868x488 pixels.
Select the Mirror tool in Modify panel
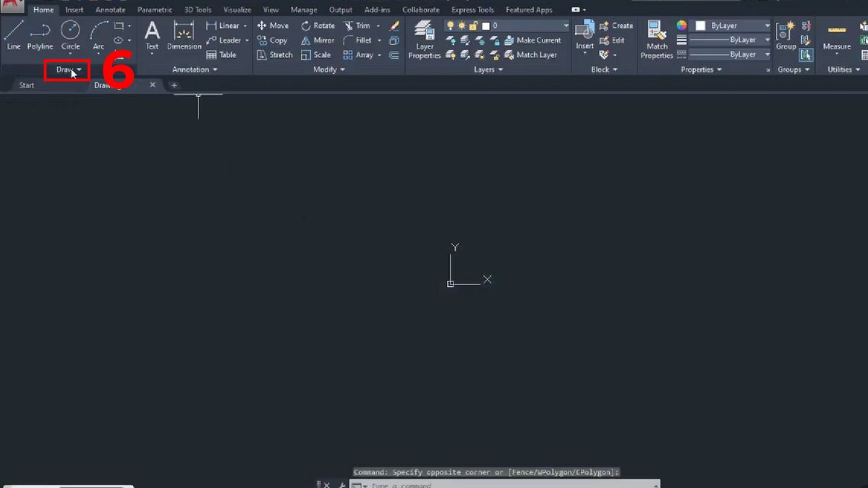point(317,40)
